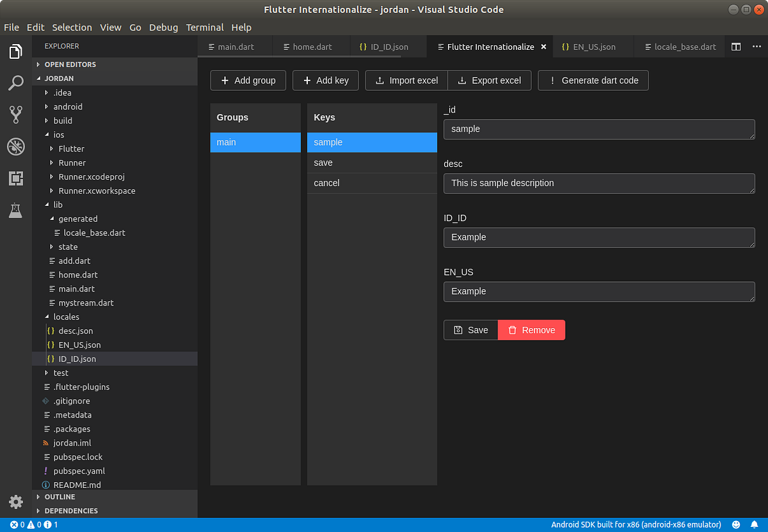Viewport: 768px width, 532px height.
Task: Open the Manage gear at bottom left
Action: [x=16, y=503]
